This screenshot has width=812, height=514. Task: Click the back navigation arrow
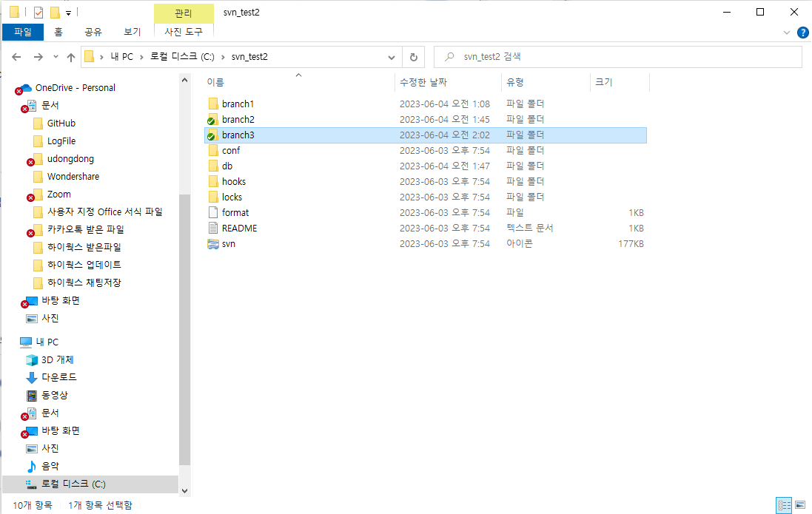[16, 57]
